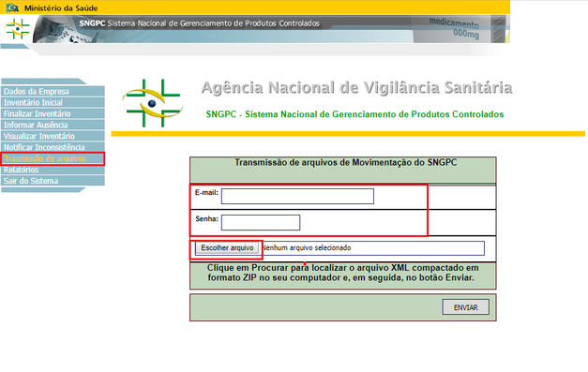Image resolution: width=588 pixels, height=372 pixels.
Task: Submit the form with ENVIAR button
Action: [x=466, y=307]
